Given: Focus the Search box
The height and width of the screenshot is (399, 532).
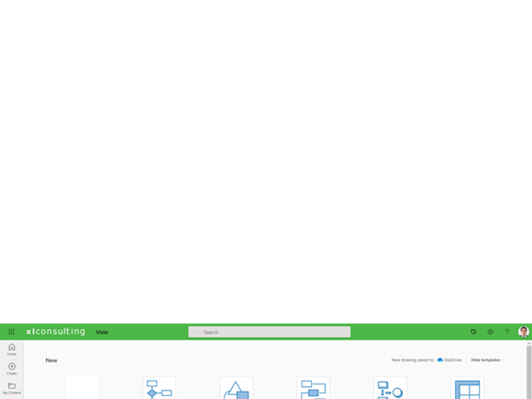Looking at the screenshot, I should tap(269, 332).
